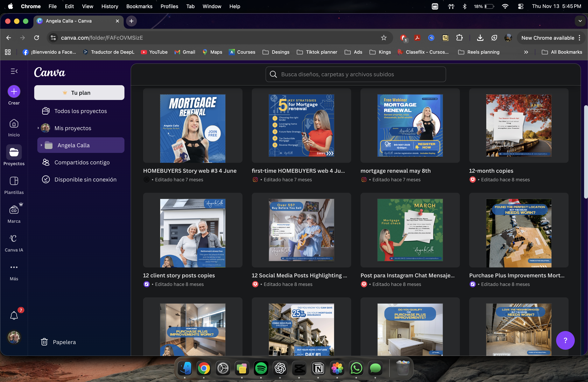Open Compartidos contigo

(82, 162)
